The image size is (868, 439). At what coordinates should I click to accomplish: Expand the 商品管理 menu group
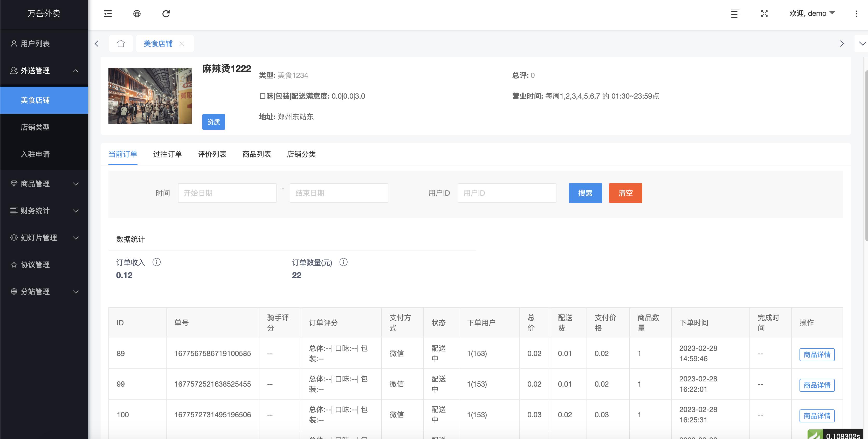coord(44,184)
